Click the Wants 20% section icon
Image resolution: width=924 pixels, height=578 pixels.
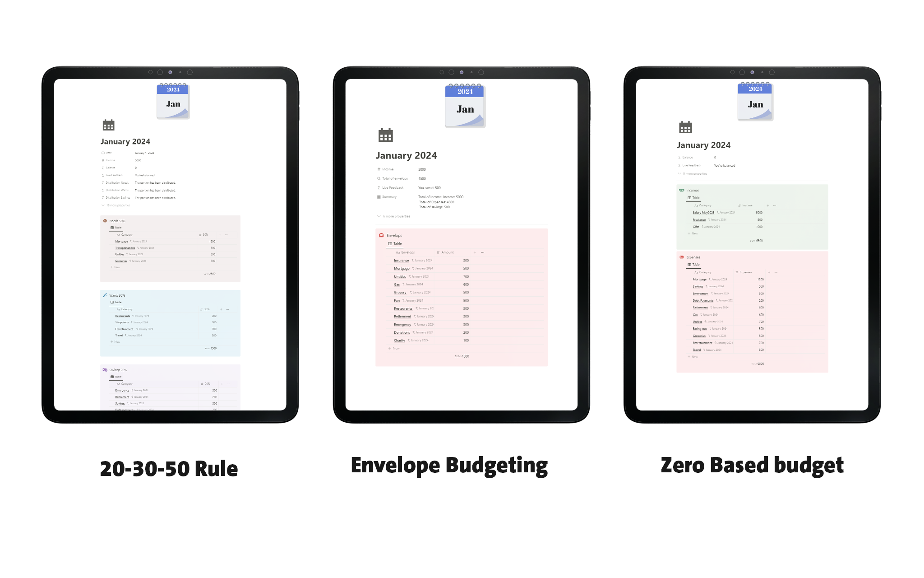tap(104, 295)
